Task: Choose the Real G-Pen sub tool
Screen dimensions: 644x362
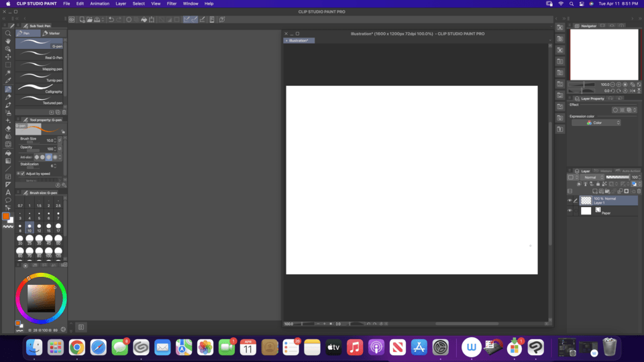Action: [40, 54]
